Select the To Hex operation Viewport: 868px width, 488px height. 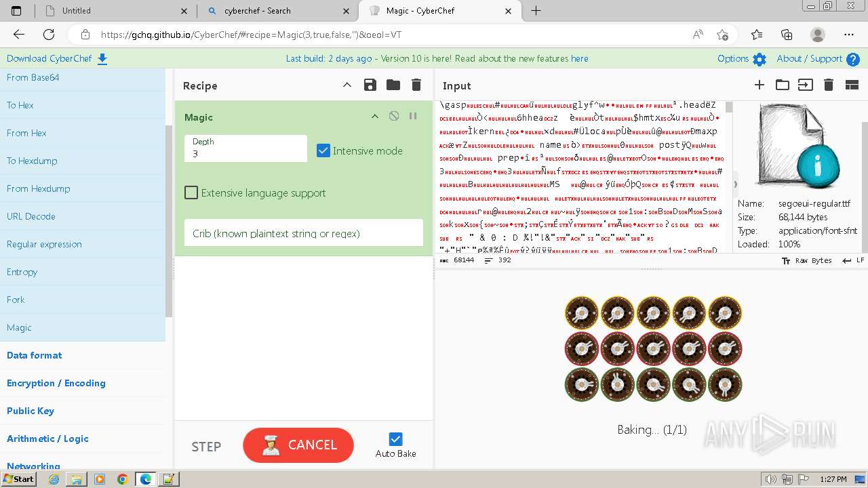click(x=83, y=105)
